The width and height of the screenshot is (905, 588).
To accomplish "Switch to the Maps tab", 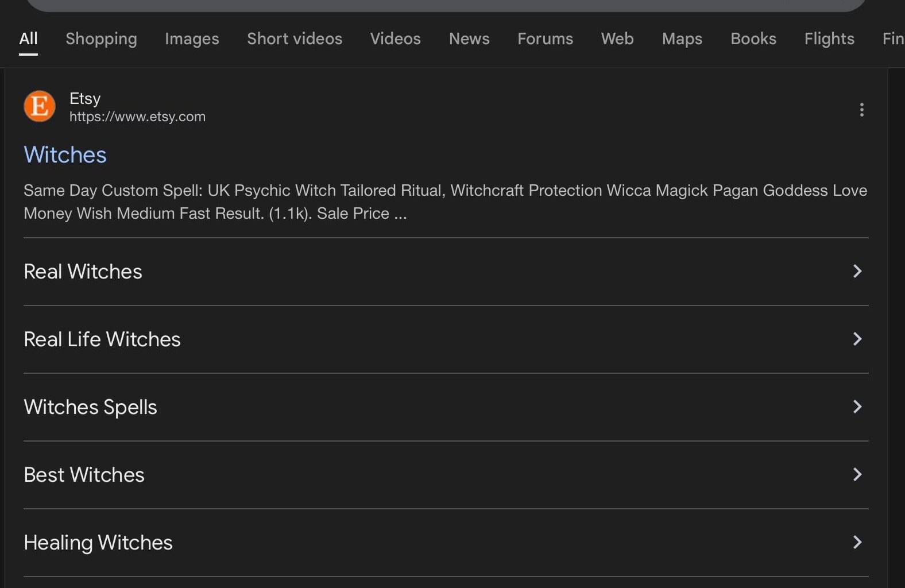I will click(682, 39).
